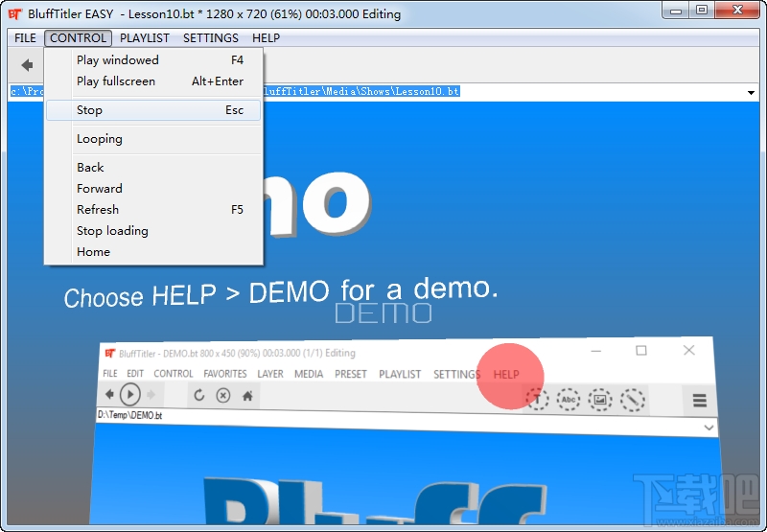Open the HELP menu

tap(266, 38)
